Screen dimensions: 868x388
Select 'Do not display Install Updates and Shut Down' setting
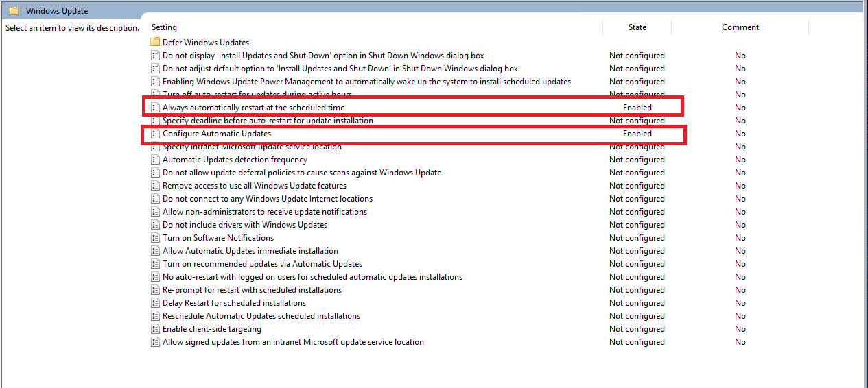tap(323, 56)
